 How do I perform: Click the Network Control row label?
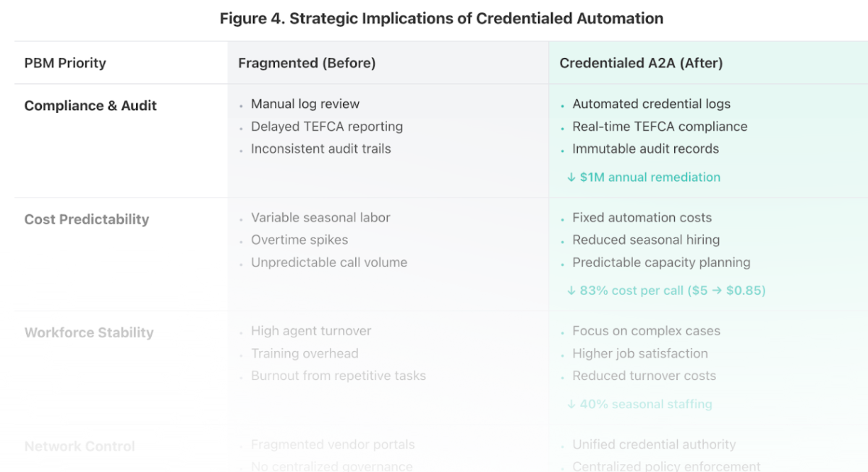click(80, 447)
